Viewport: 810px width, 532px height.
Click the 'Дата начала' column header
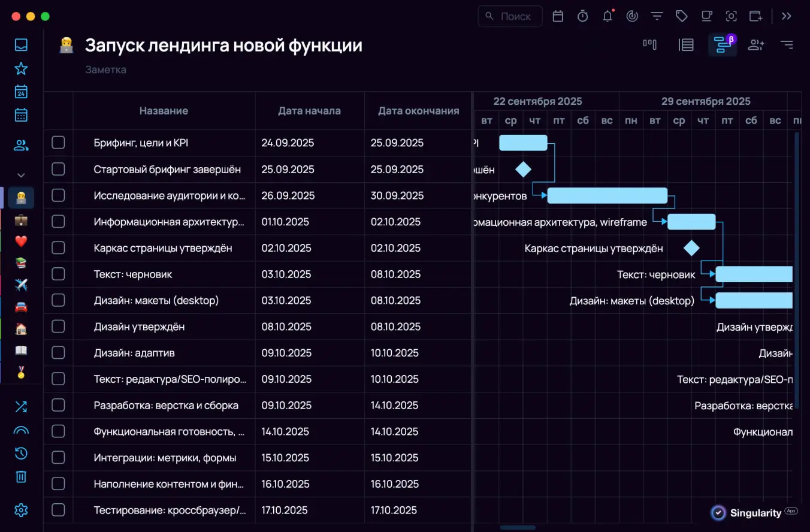309,111
